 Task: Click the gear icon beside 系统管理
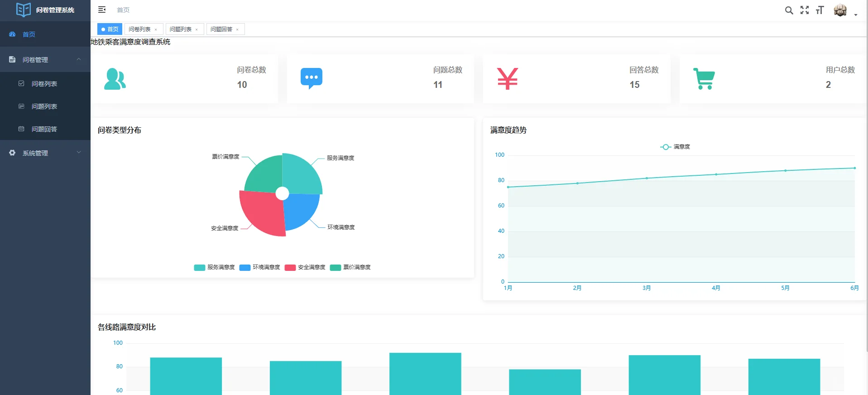click(12, 153)
